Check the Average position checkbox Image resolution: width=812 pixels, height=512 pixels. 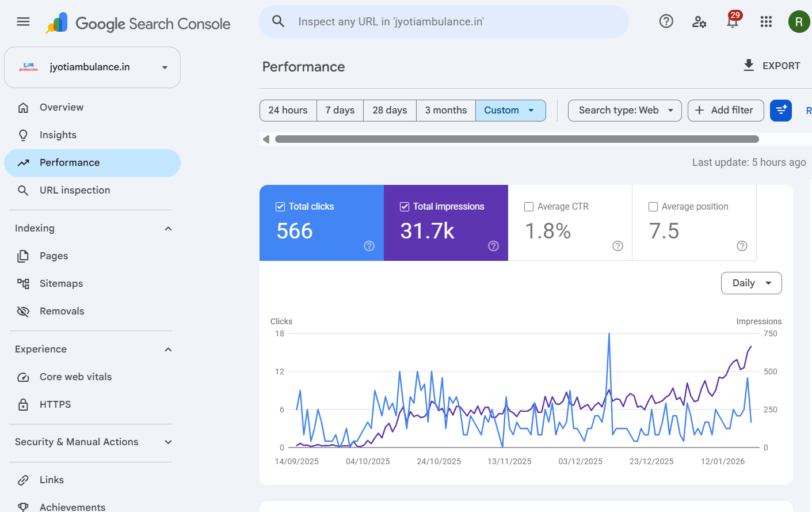(653, 207)
